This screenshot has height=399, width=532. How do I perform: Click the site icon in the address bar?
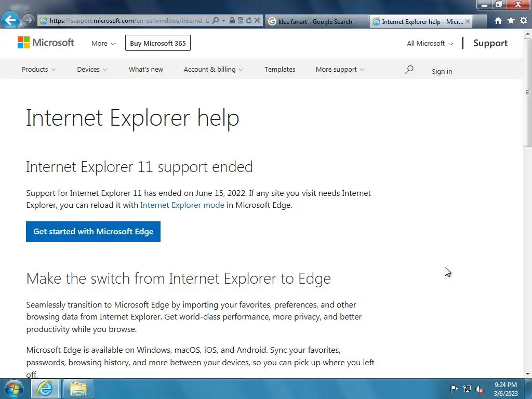(43, 21)
